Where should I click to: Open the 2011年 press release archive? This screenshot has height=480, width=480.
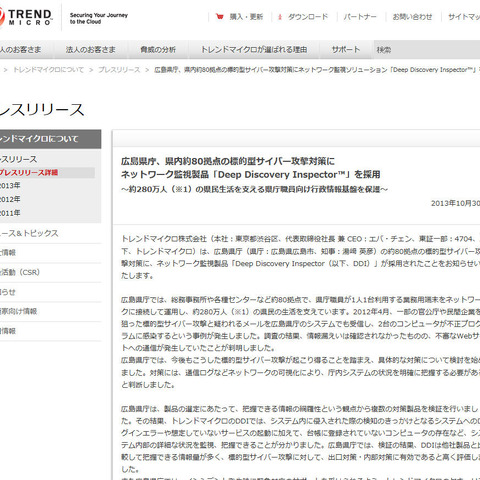pyautogui.click(x=10, y=213)
